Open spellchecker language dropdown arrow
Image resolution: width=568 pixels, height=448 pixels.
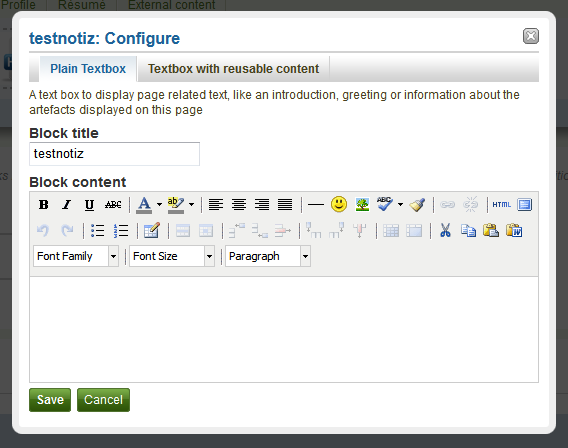400,205
